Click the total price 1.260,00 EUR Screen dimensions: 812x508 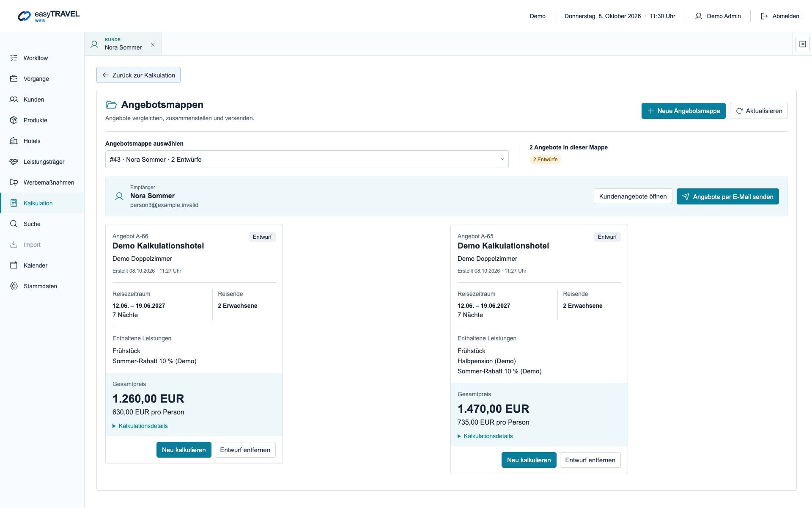148,399
